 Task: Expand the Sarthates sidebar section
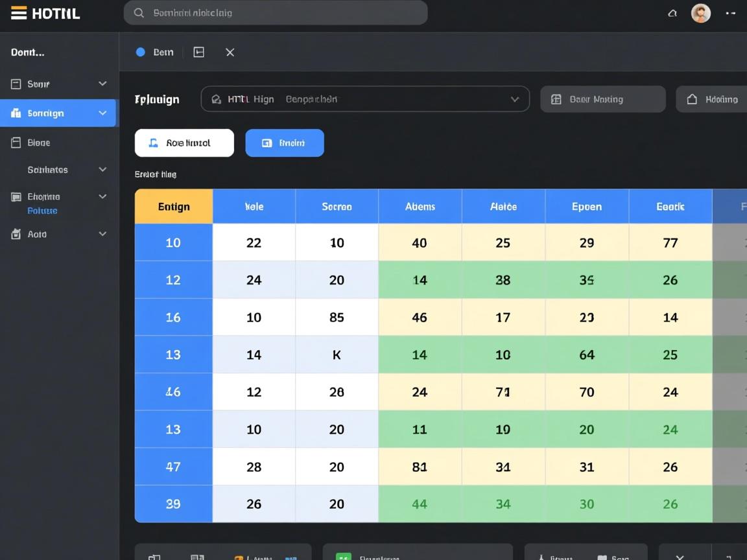pyautogui.click(x=102, y=169)
